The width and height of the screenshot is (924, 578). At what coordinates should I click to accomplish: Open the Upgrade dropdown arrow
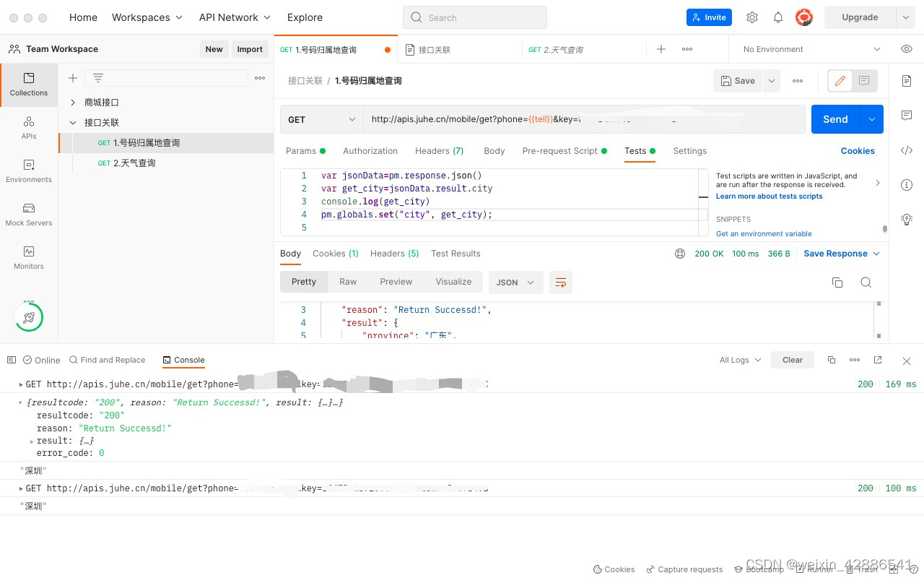[x=906, y=17]
